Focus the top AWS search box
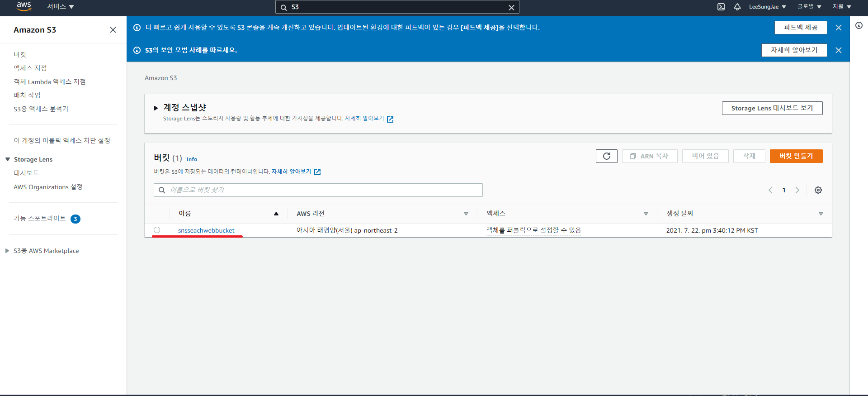The image size is (868, 396). (397, 7)
